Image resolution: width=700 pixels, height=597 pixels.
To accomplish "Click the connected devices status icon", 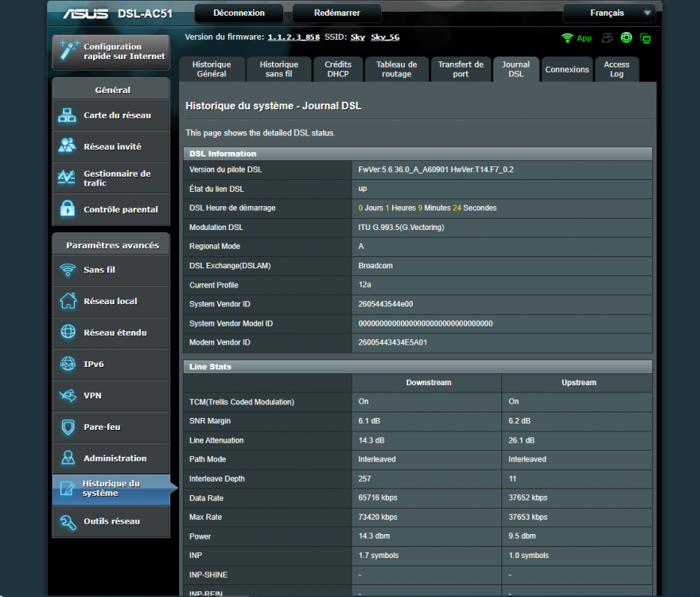I will [x=645, y=37].
